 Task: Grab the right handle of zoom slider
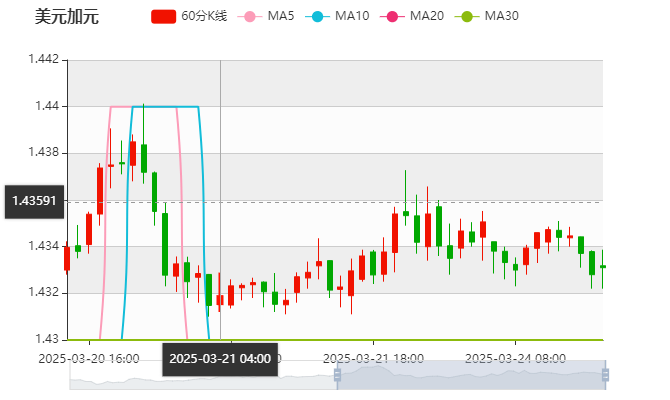[605, 376]
